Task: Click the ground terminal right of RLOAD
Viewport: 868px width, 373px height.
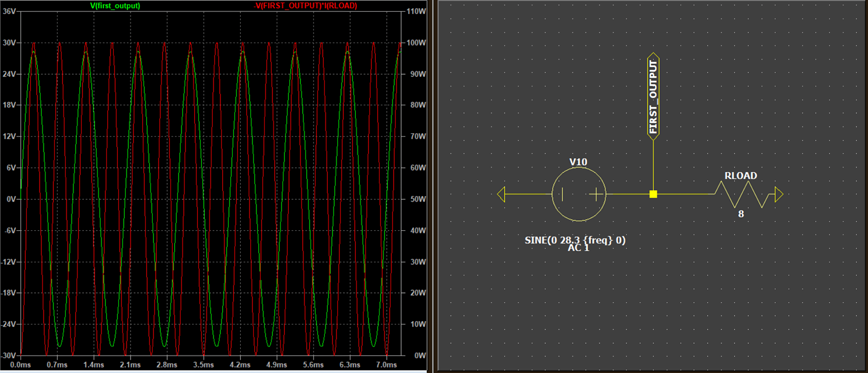Action: click(x=779, y=194)
